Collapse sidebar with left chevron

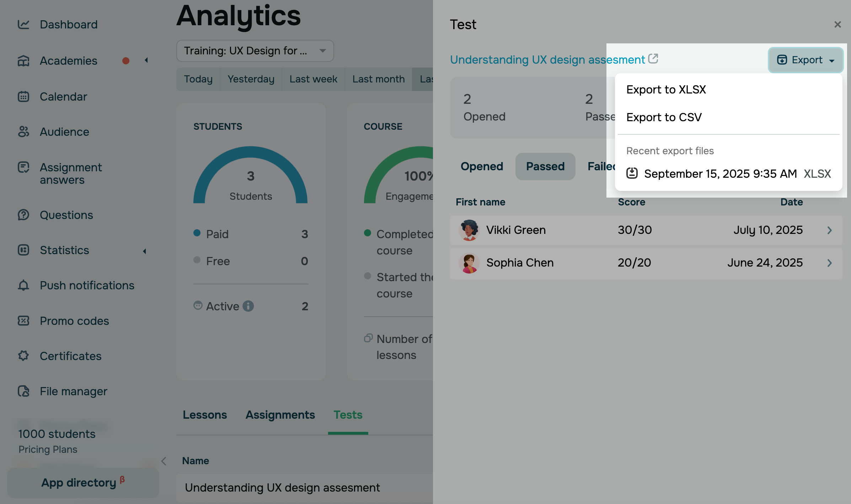[164, 461]
